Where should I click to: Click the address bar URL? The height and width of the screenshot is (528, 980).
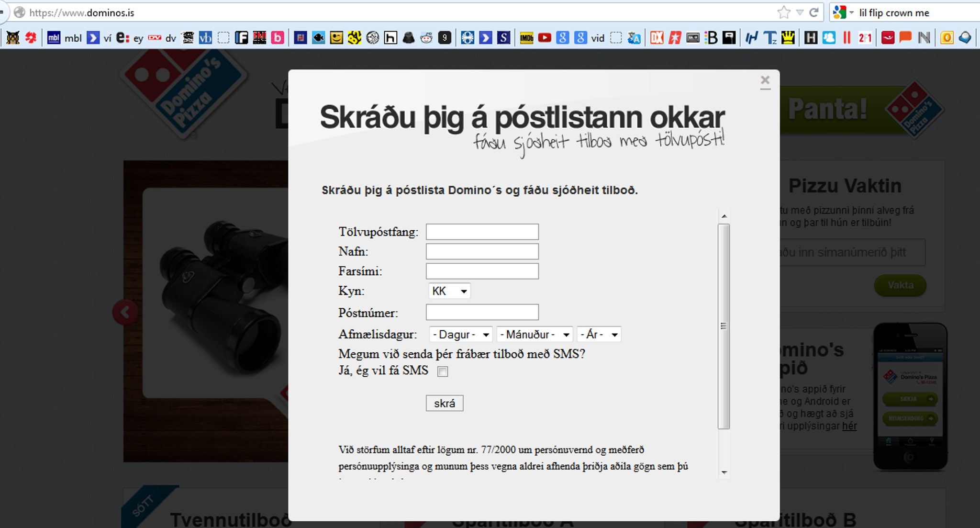point(82,13)
